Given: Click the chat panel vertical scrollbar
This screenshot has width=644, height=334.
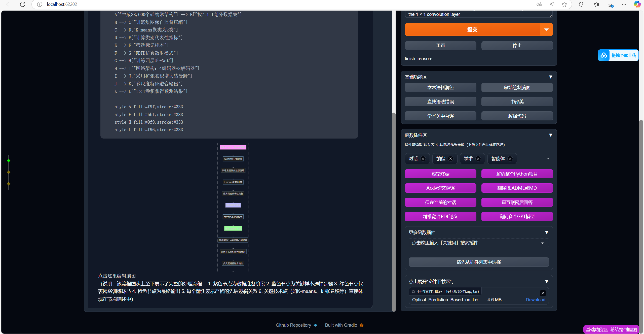Looking at the screenshot, I should (394, 212).
